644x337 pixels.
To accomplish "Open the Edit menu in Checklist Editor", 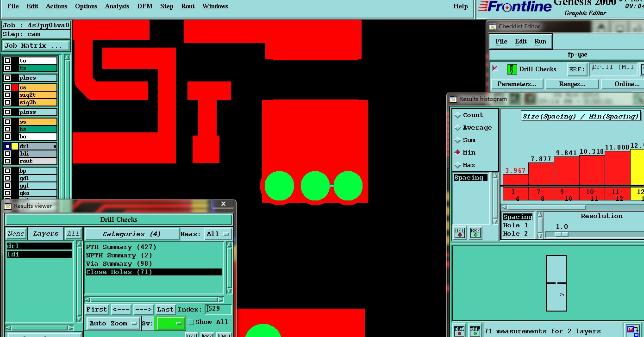I will click(x=521, y=42).
